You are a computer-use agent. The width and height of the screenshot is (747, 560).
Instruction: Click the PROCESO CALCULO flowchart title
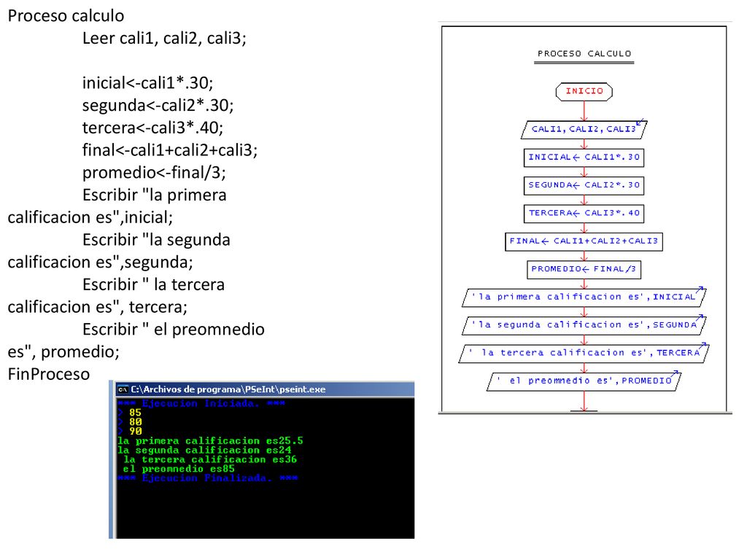click(x=584, y=54)
